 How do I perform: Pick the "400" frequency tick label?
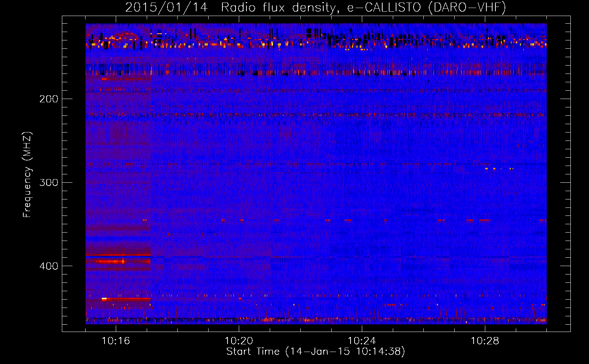(49, 266)
